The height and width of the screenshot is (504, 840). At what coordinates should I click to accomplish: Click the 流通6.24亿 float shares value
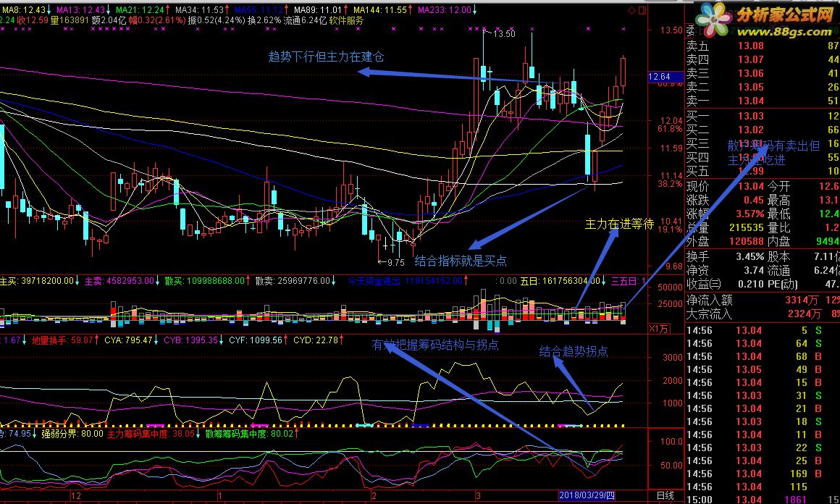click(305, 20)
